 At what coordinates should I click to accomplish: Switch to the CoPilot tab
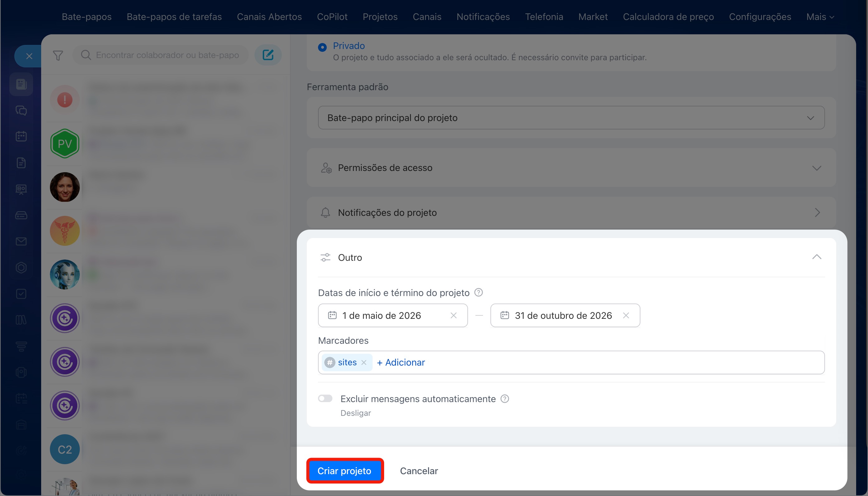pyautogui.click(x=332, y=17)
